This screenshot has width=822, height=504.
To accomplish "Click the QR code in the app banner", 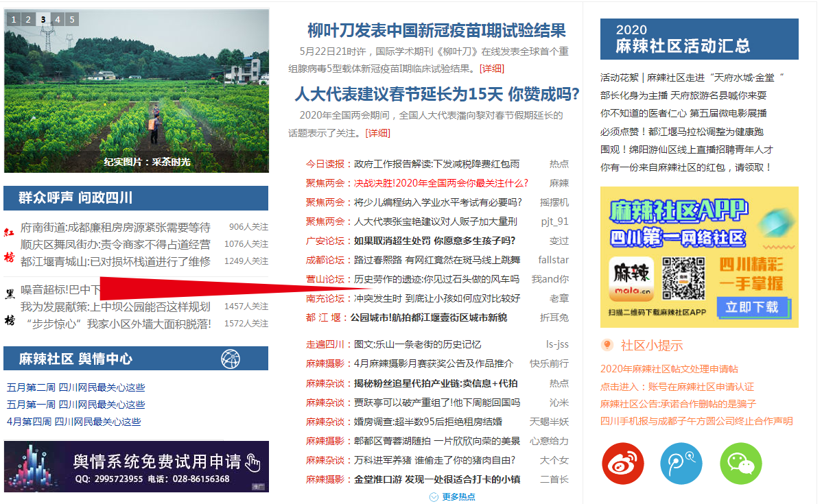I will (683, 278).
